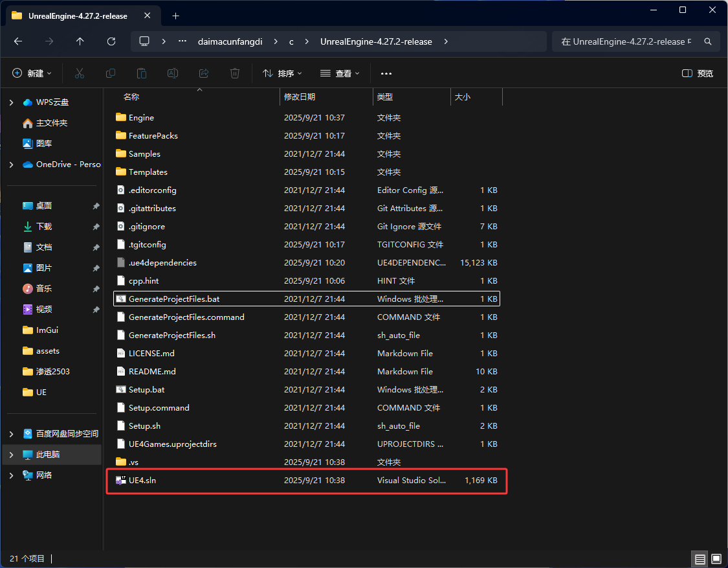
Task: Select the .gitignore file icon
Action: pos(121,227)
